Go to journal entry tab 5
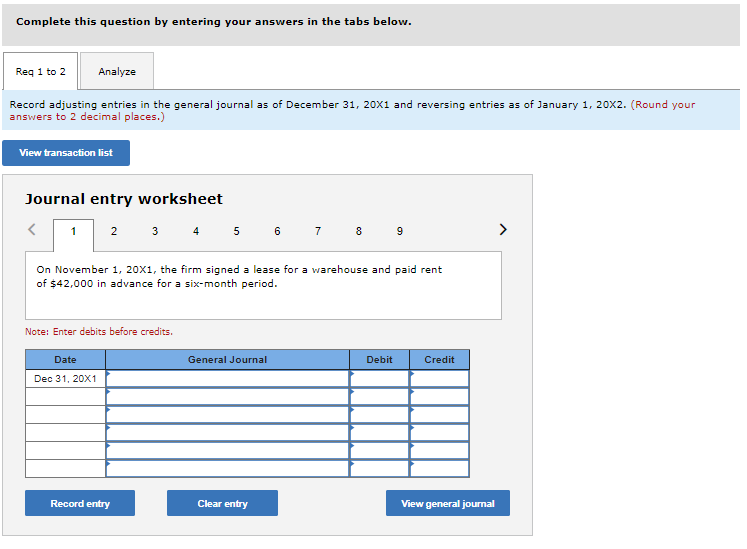 [236, 232]
